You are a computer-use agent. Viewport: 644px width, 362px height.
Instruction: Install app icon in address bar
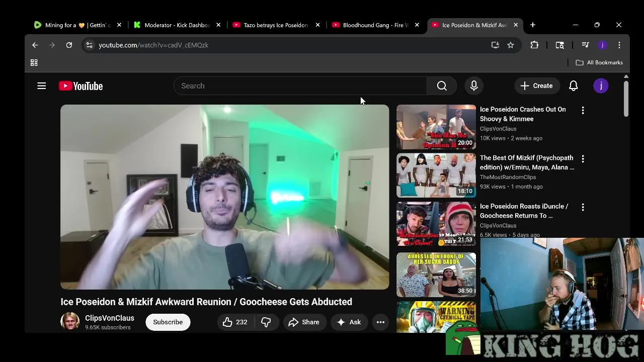495,45
